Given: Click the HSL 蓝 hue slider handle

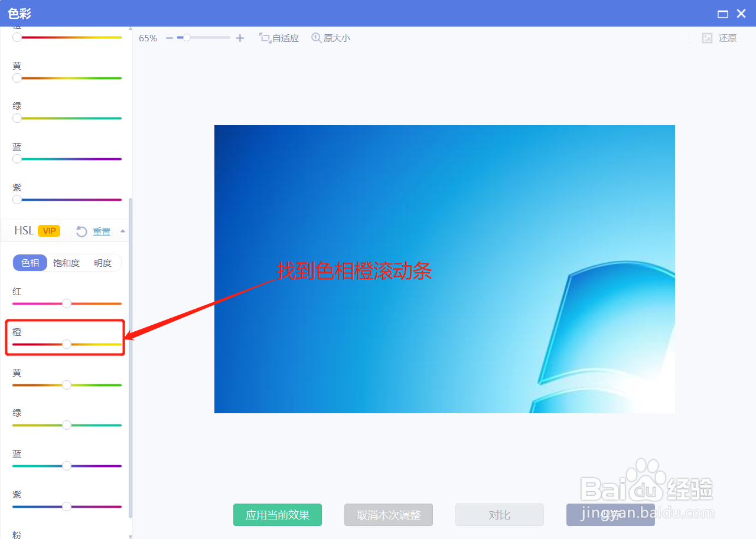Looking at the screenshot, I should point(67,466).
